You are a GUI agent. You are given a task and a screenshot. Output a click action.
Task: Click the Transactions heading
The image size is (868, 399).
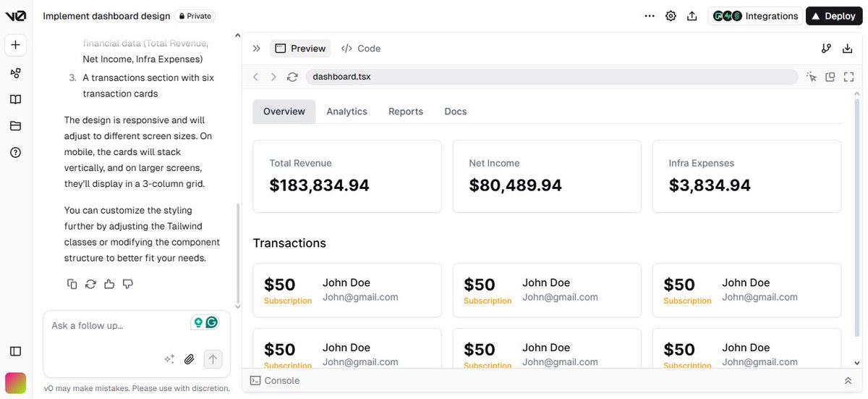pos(289,243)
